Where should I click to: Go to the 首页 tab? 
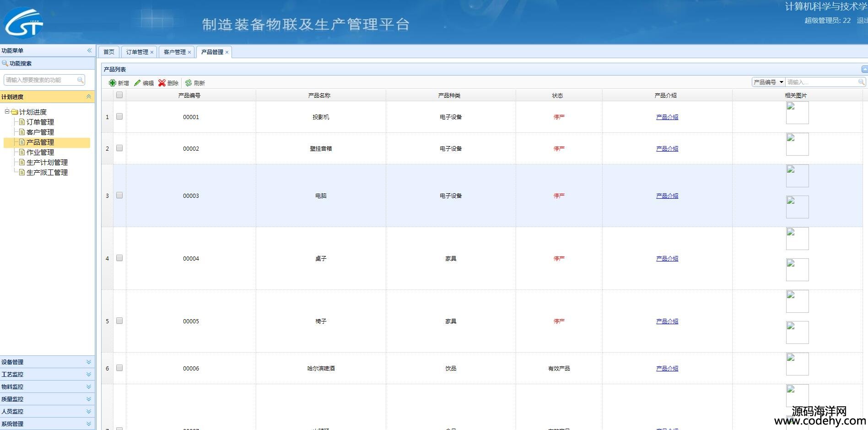109,52
